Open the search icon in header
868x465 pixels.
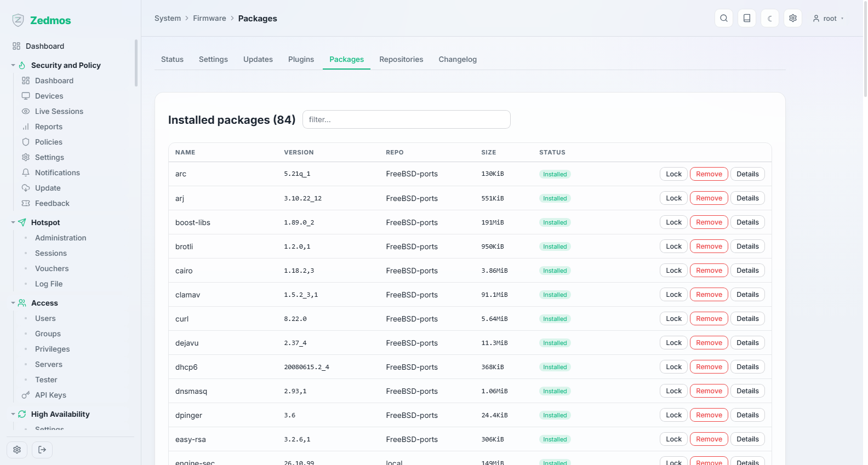pyautogui.click(x=724, y=18)
